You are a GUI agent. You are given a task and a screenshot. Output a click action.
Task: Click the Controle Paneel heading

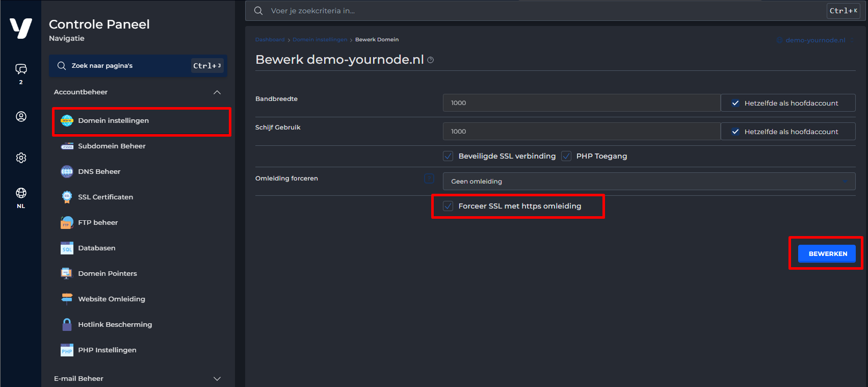99,24
